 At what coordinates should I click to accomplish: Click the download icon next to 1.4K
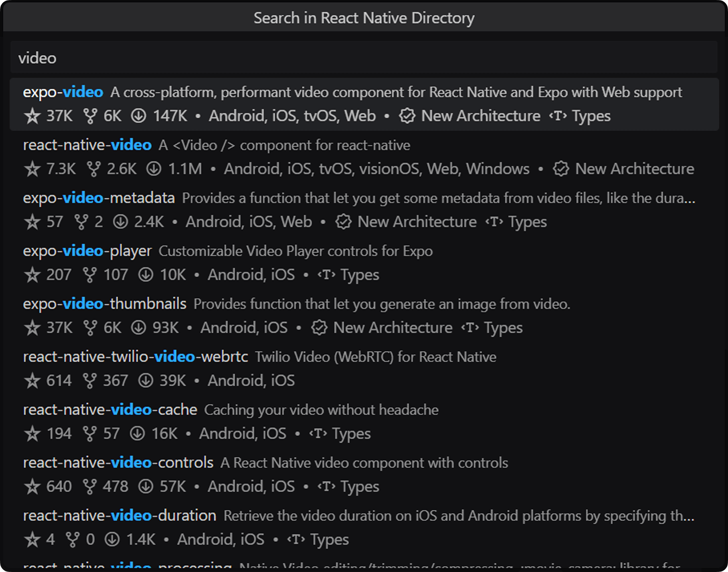[x=112, y=540]
